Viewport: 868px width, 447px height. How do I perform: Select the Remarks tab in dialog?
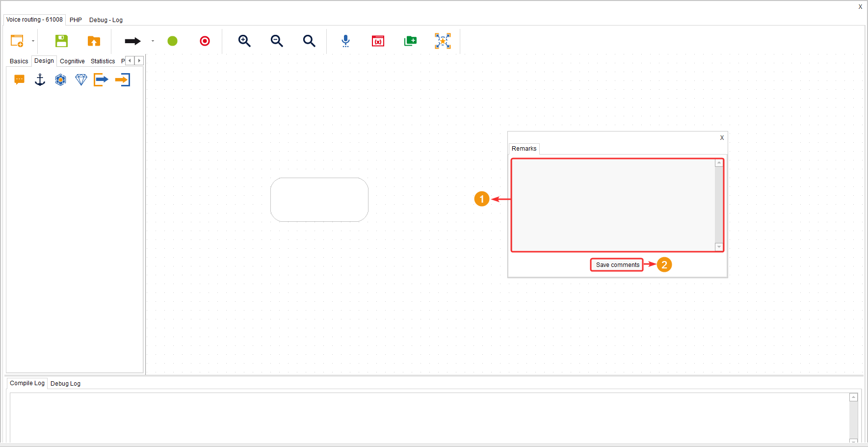pos(524,149)
